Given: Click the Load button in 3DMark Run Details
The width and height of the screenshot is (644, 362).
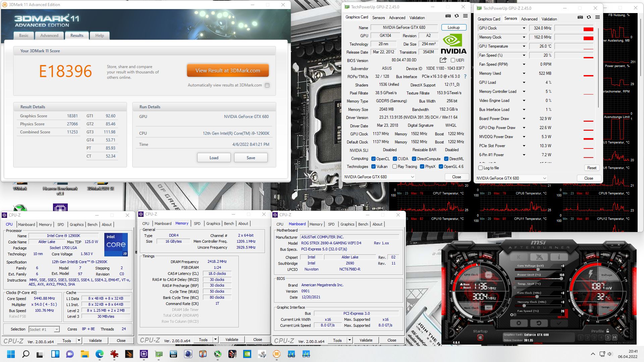Looking at the screenshot, I should (x=214, y=158).
